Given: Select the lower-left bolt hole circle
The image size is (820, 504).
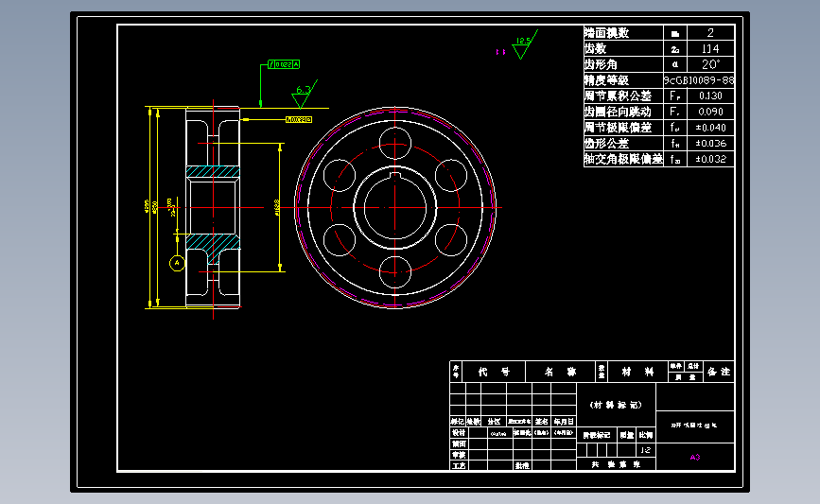Looking at the screenshot, I should click(340, 240).
